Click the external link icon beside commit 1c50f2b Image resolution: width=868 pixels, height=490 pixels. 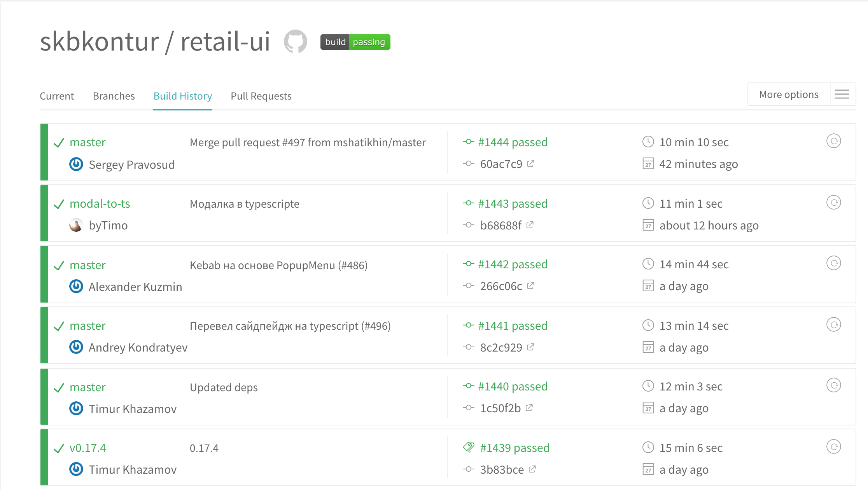(x=529, y=408)
